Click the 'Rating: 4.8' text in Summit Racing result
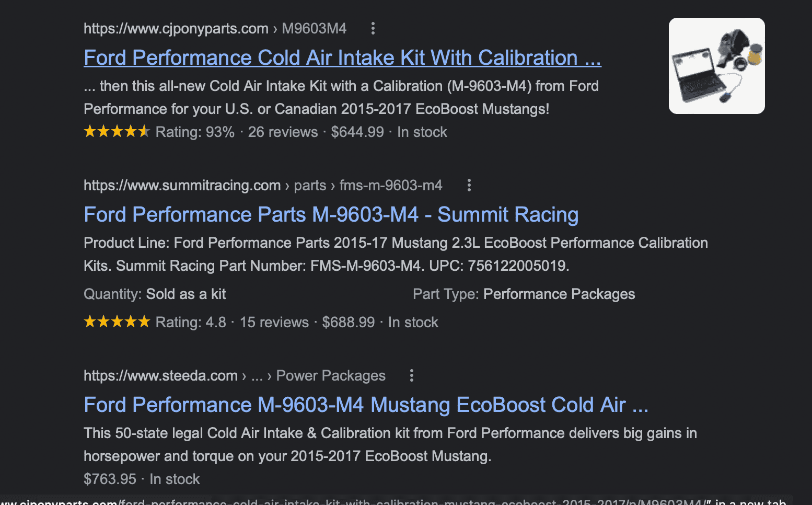The width and height of the screenshot is (812, 505). pyautogui.click(x=191, y=322)
